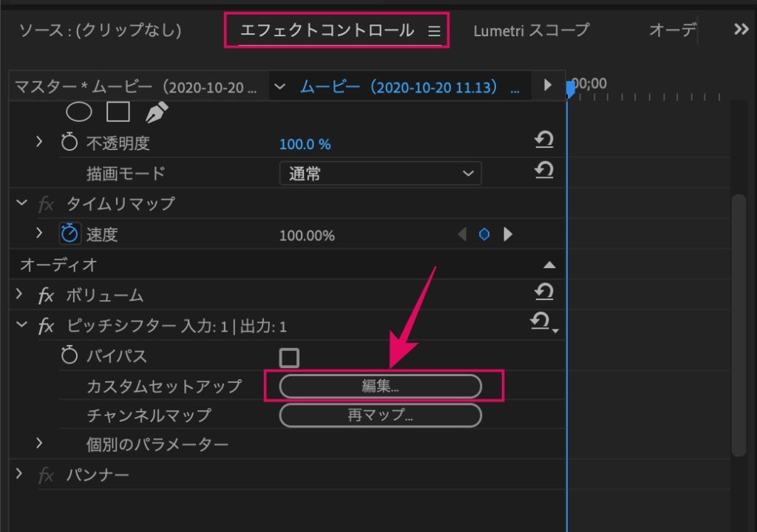Viewport: 757px width, 532px height.
Task: Add or remove 速度 keyframe
Action: [484, 235]
